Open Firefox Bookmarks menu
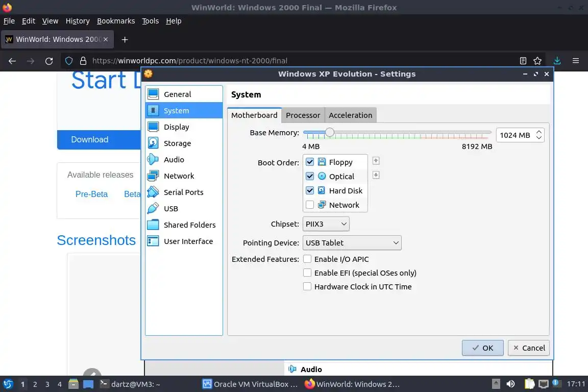 coord(116,21)
